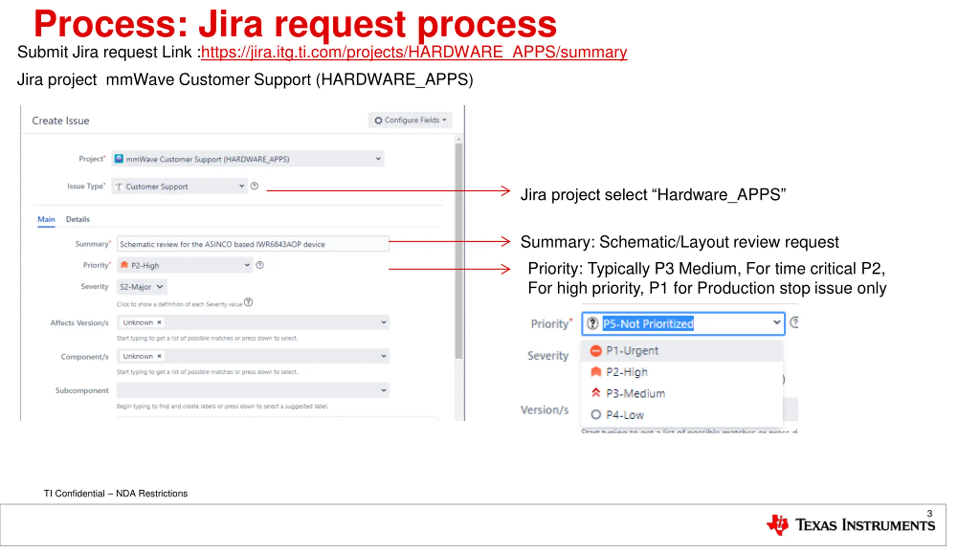980x551 pixels.
Task: Open the Project dropdown
Action: (x=247, y=159)
